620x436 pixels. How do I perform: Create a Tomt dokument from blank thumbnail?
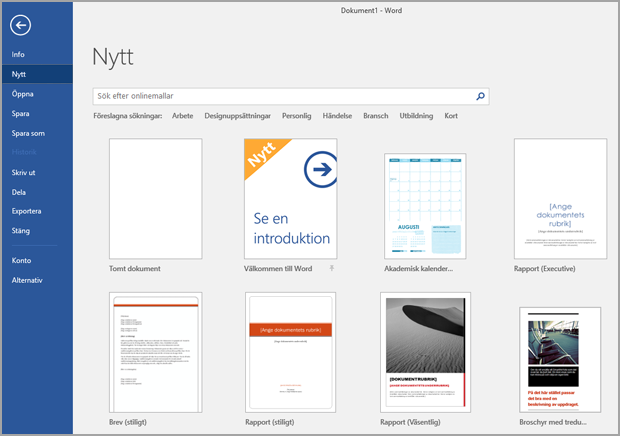point(156,199)
